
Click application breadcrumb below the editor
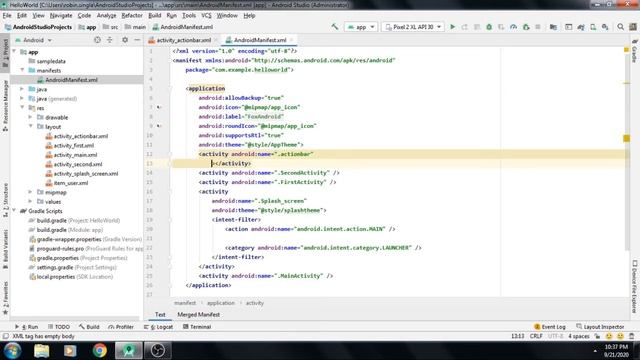coord(221,303)
